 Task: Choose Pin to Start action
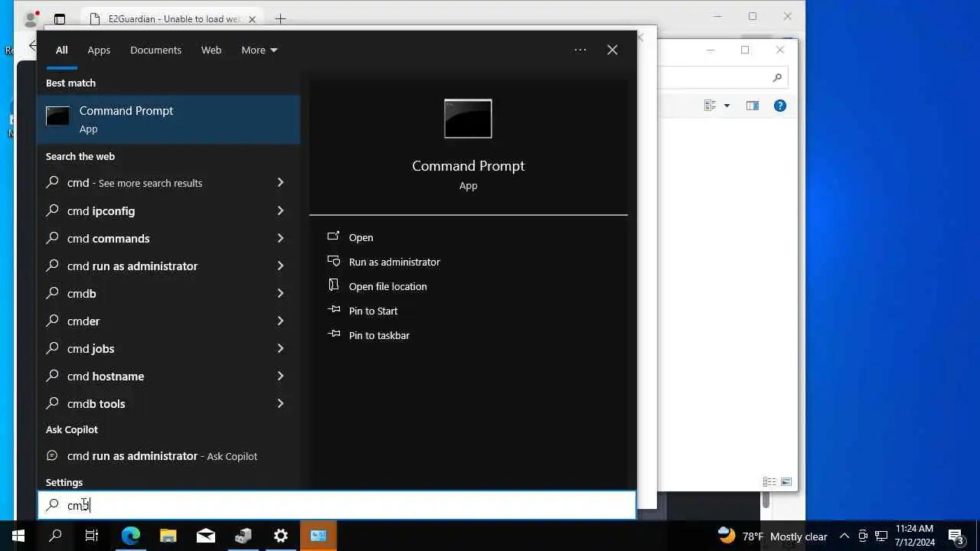coord(373,311)
